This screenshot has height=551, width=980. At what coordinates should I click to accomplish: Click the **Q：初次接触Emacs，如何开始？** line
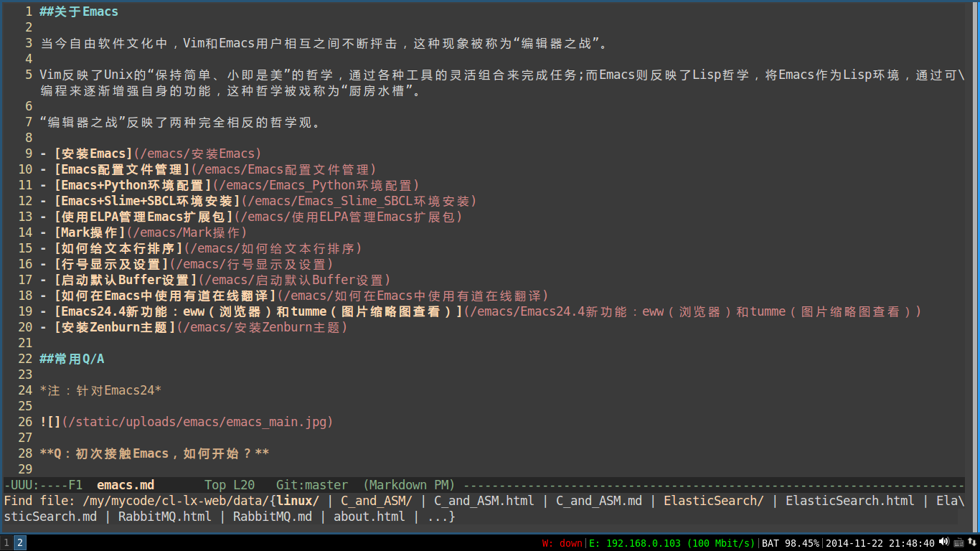[x=154, y=453]
